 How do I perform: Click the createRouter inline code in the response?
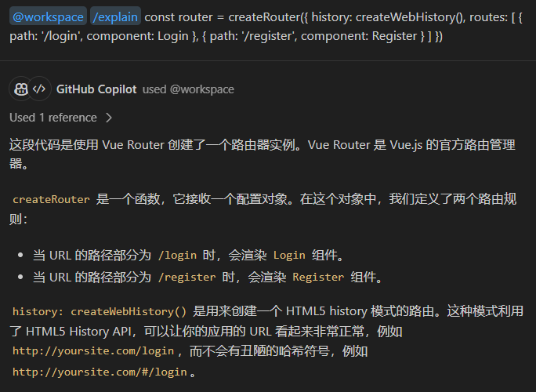coord(51,200)
